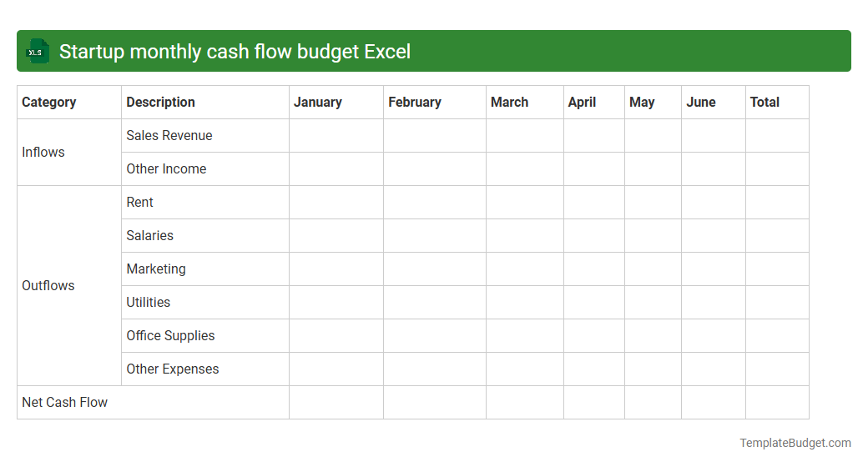
Task: Select the Salaries description cell
Action: (204, 236)
